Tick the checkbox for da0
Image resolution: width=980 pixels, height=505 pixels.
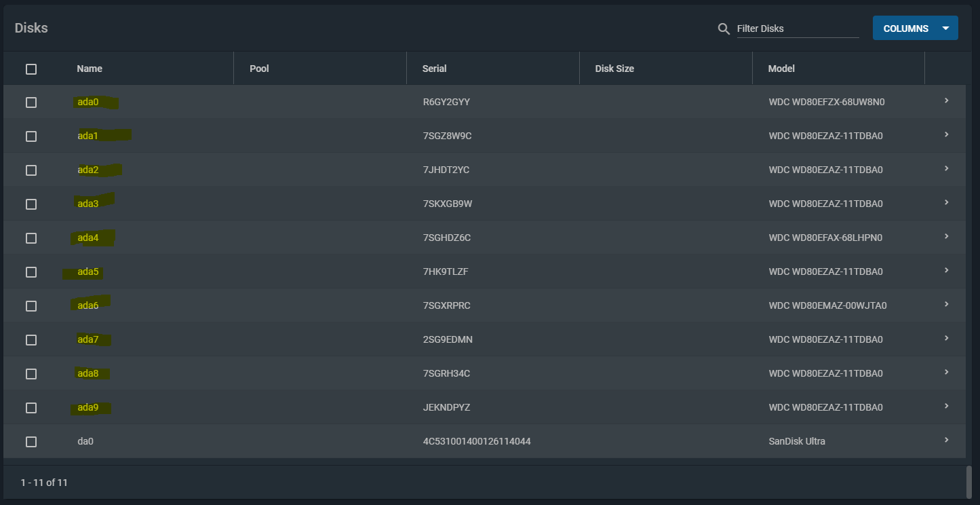(31, 442)
